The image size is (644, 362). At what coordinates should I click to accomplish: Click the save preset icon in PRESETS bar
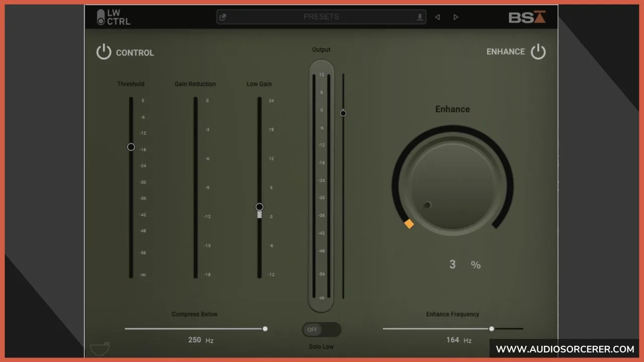coord(419,17)
